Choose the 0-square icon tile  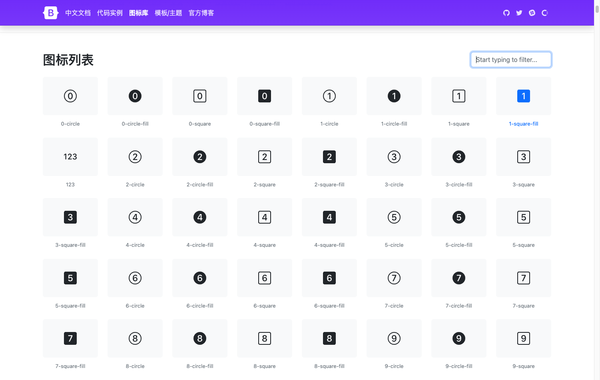[200, 96]
